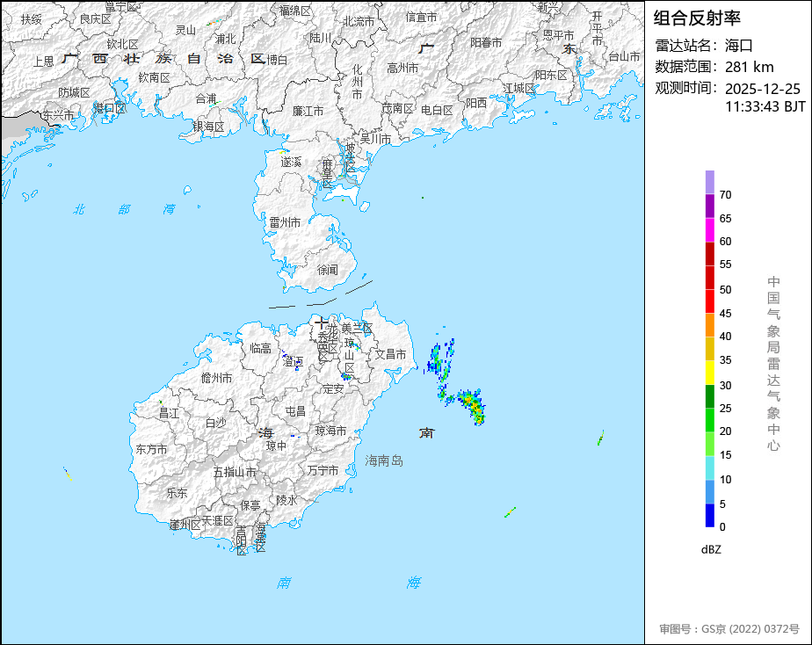Image resolution: width=812 pixels, height=645 pixels.
Task: Click the '雷州市' label on the map
Action: pos(285,222)
